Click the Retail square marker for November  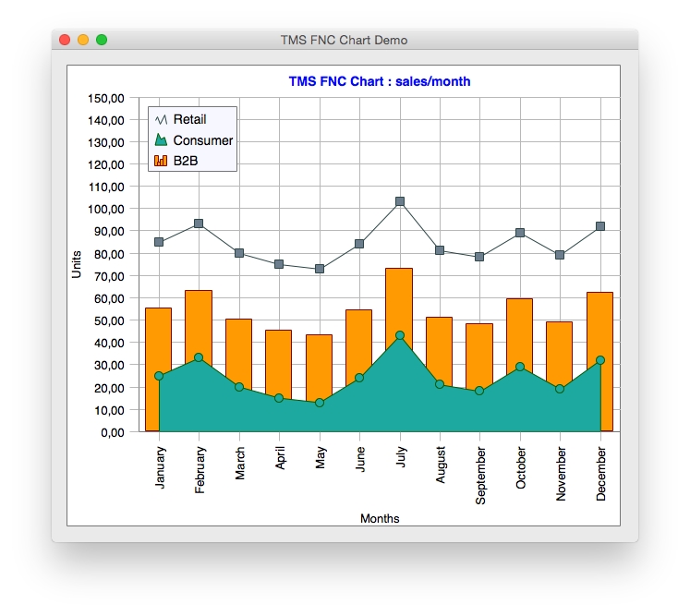(560, 255)
